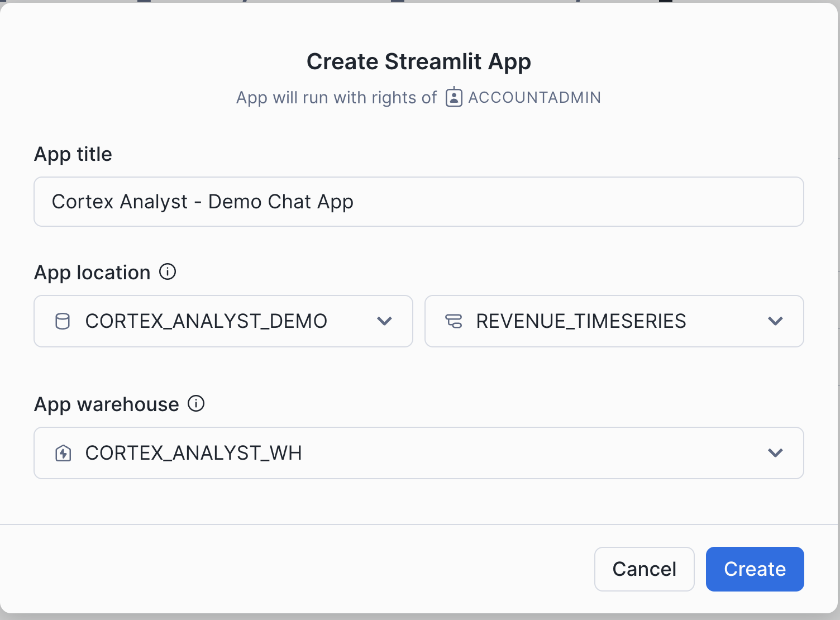Click the App warehouse field label
This screenshot has height=620, width=840.
[106, 404]
